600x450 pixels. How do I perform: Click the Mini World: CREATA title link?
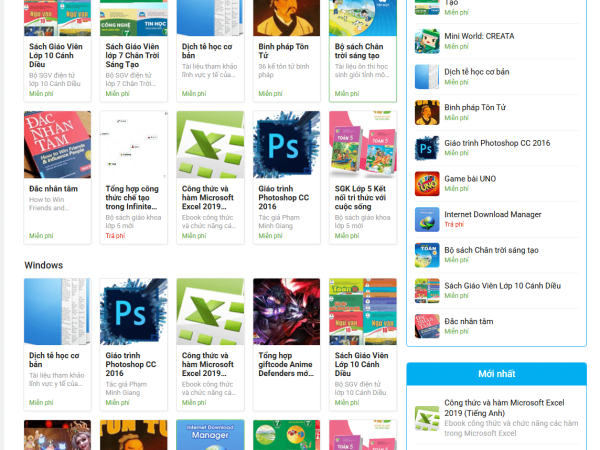[479, 36]
